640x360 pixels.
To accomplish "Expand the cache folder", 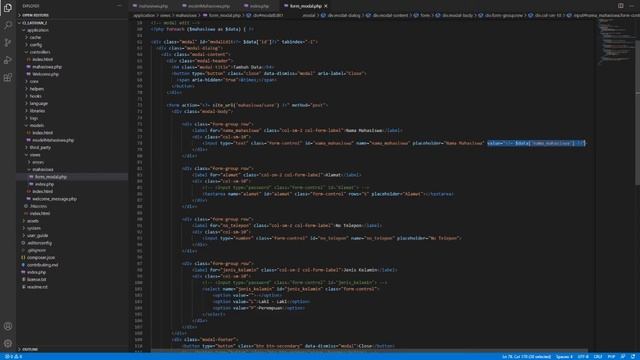I will pos(35,37).
